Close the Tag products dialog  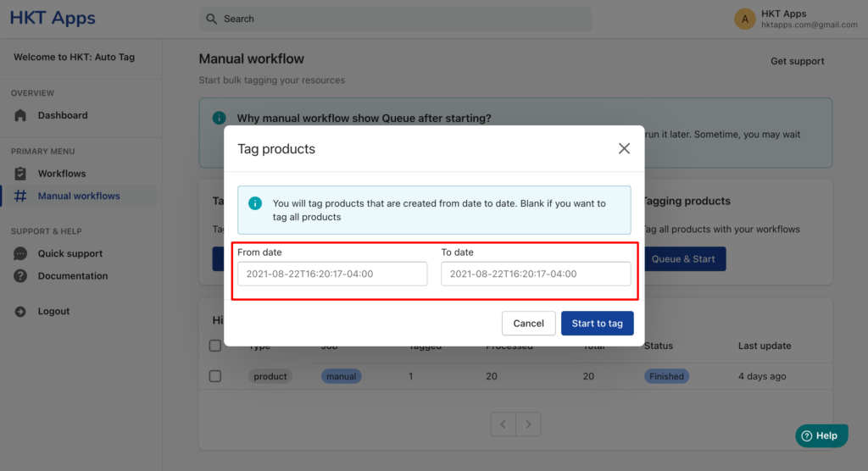(624, 148)
